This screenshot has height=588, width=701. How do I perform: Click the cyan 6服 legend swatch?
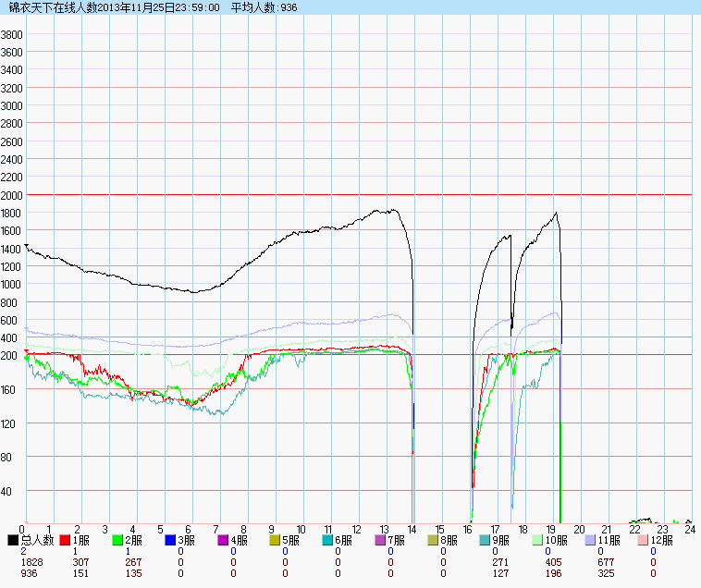click(x=328, y=540)
